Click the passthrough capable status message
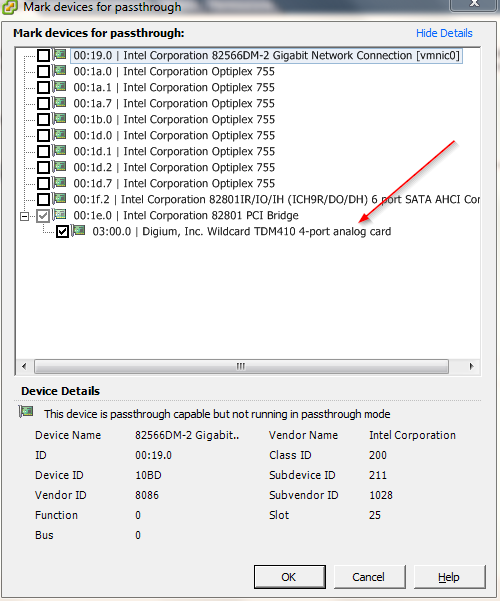This screenshot has width=500, height=601. (217, 414)
